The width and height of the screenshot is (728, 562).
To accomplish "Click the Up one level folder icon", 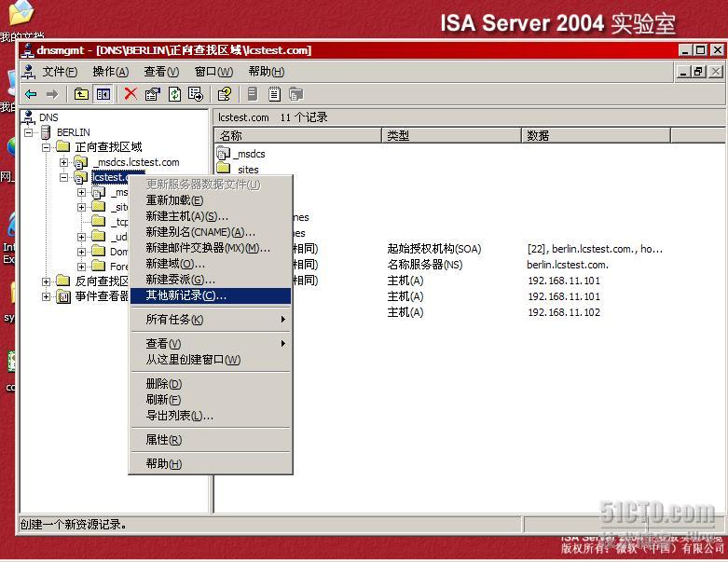I will click(x=81, y=95).
